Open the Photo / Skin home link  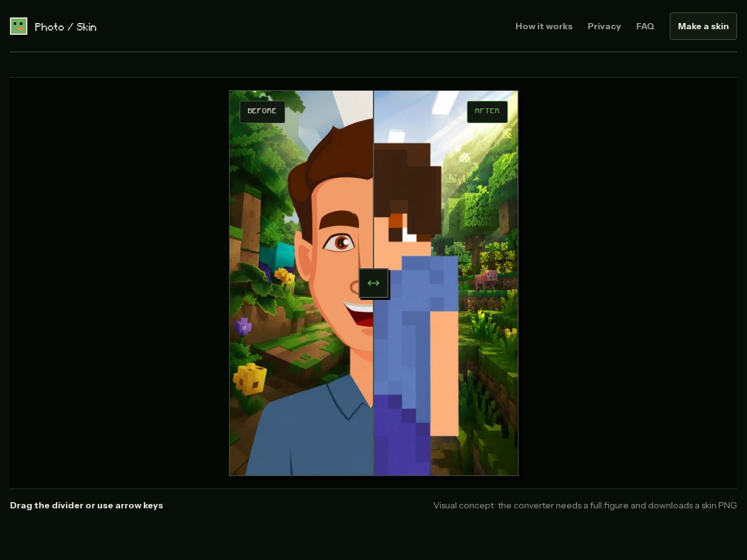point(53,26)
